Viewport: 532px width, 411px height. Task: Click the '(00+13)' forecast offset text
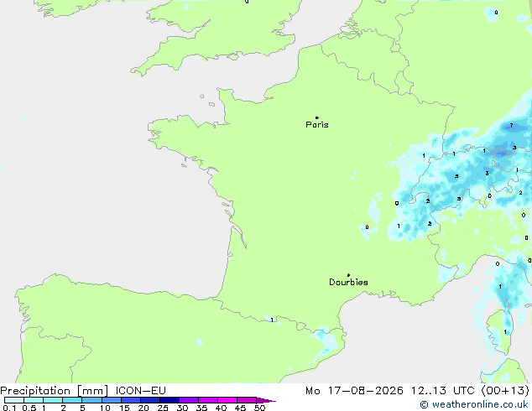click(x=505, y=391)
